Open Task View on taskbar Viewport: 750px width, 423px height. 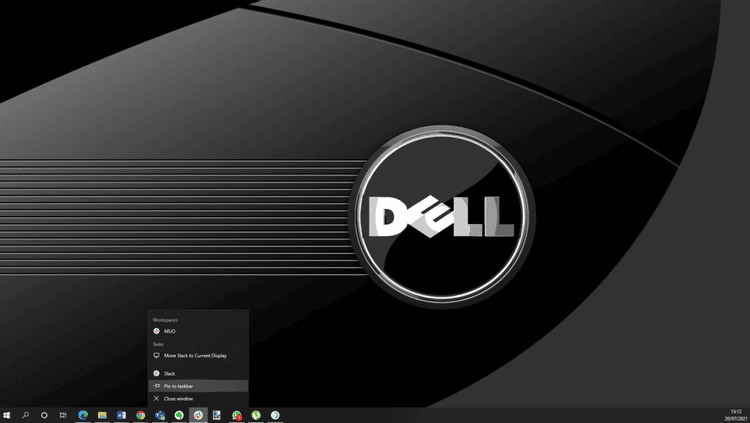[x=63, y=415]
